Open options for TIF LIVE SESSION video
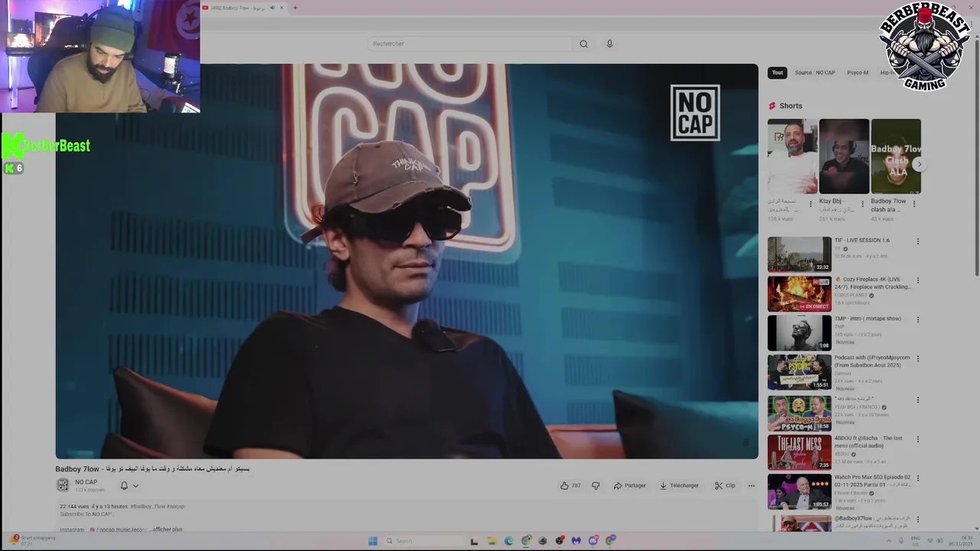The width and height of the screenshot is (980, 551). (x=918, y=242)
